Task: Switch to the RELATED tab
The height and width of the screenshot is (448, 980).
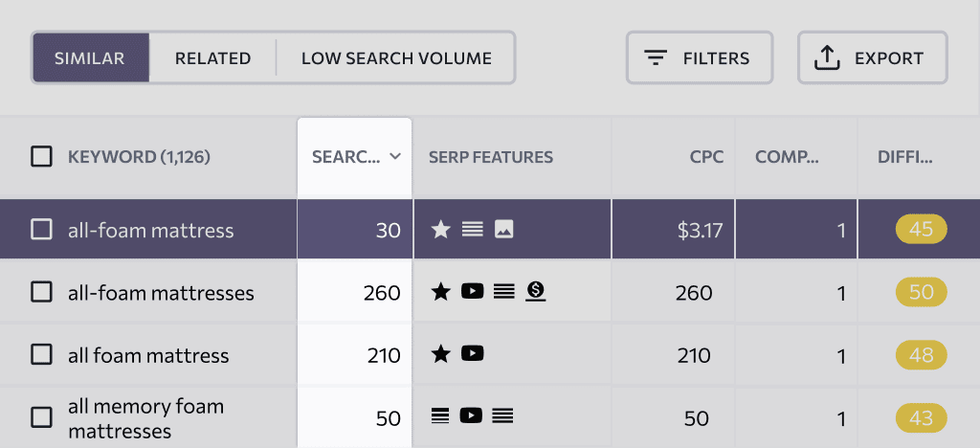Action: (212, 58)
